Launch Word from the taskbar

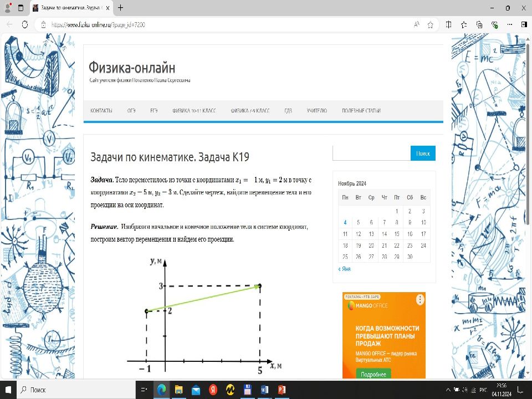click(264, 390)
